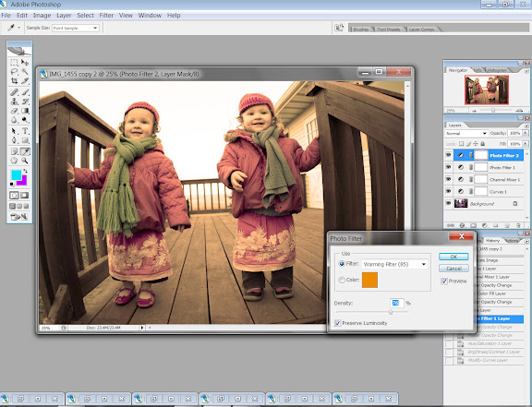
Task: Select the Zoom tool
Action: click(x=25, y=161)
